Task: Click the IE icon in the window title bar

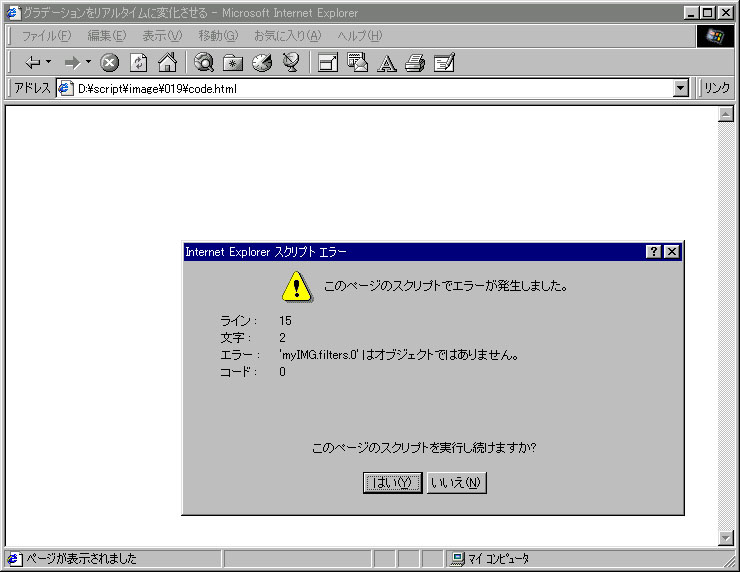Action: coord(13,13)
